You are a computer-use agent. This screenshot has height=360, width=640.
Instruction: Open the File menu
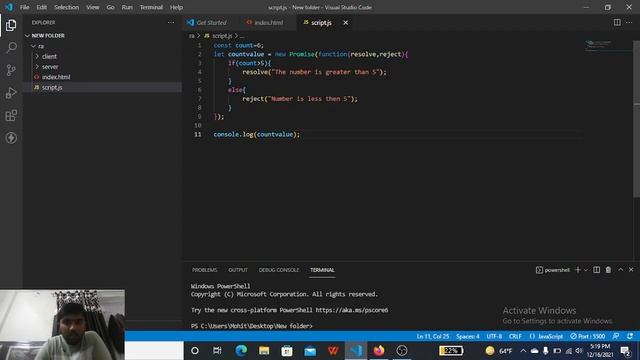coord(24,7)
